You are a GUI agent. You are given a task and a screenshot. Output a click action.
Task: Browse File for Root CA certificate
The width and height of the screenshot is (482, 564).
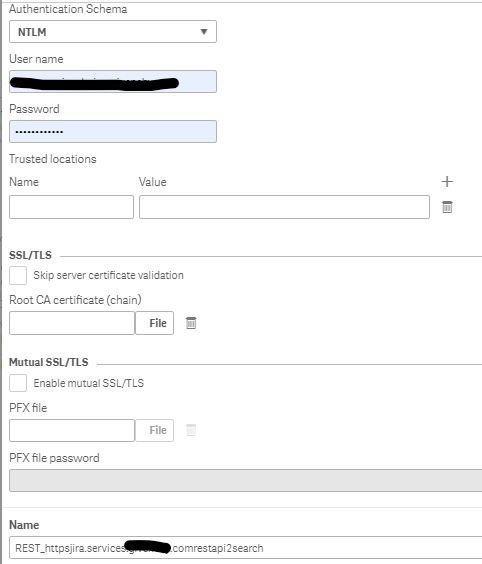(x=155, y=323)
